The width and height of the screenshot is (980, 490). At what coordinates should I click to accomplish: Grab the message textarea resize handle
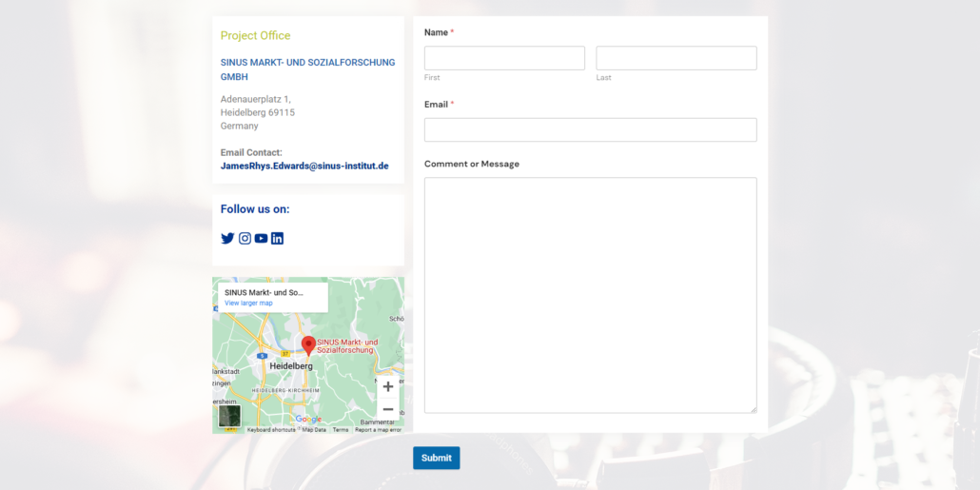click(x=754, y=409)
